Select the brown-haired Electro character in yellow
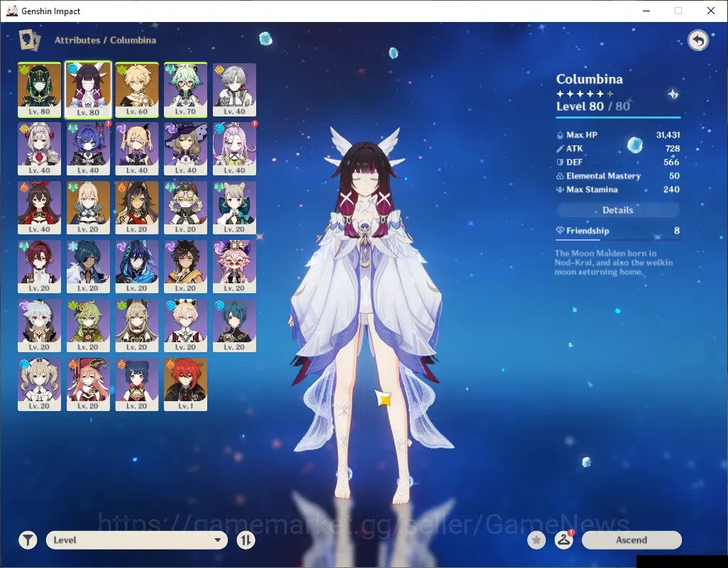Image resolution: width=728 pixels, height=568 pixels. 185,266
